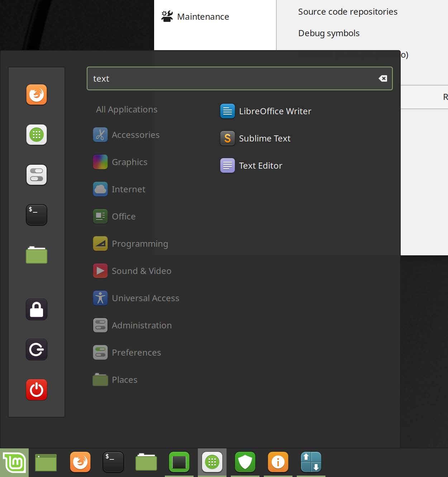This screenshot has width=448, height=477.
Task: Clear the search field with the erase icon
Action: (x=383, y=78)
